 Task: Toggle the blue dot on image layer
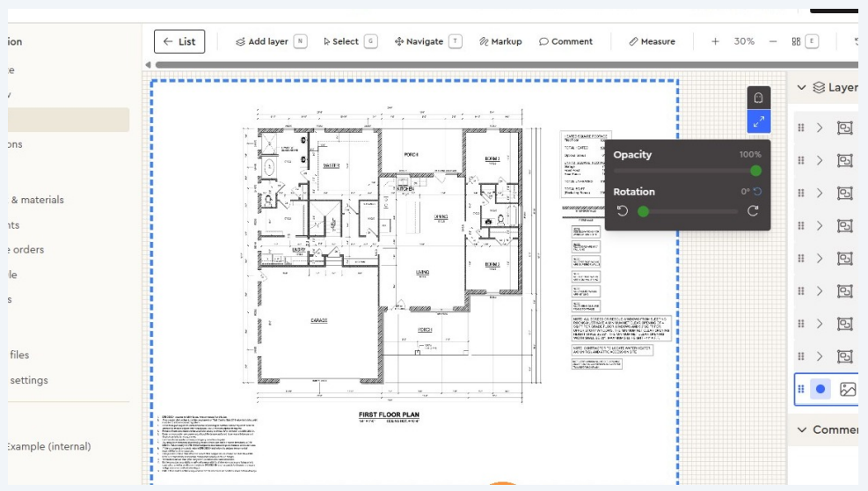pos(821,389)
